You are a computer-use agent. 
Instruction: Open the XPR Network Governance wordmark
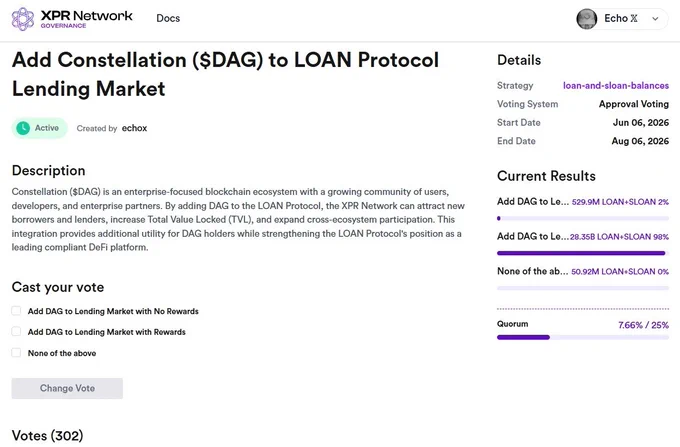pyautogui.click(x=87, y=19)
